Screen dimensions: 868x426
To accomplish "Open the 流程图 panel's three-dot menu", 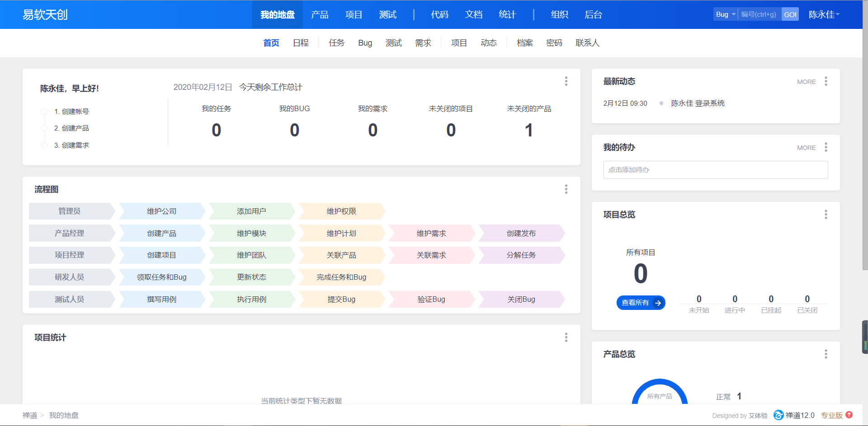I will click(566, 189).
